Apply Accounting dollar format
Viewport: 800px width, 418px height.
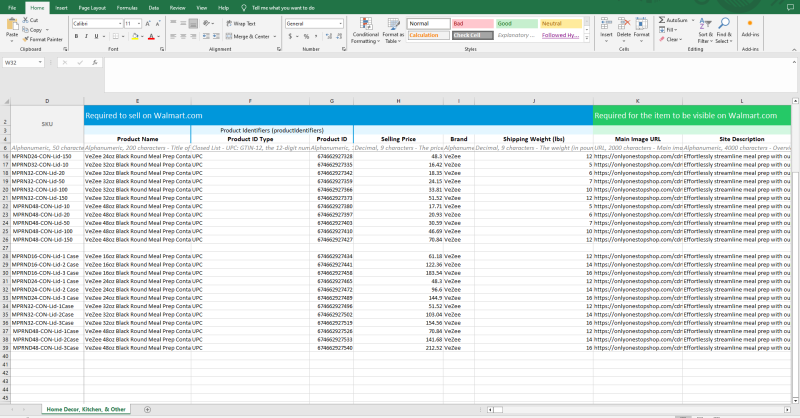tap(290, 36)
